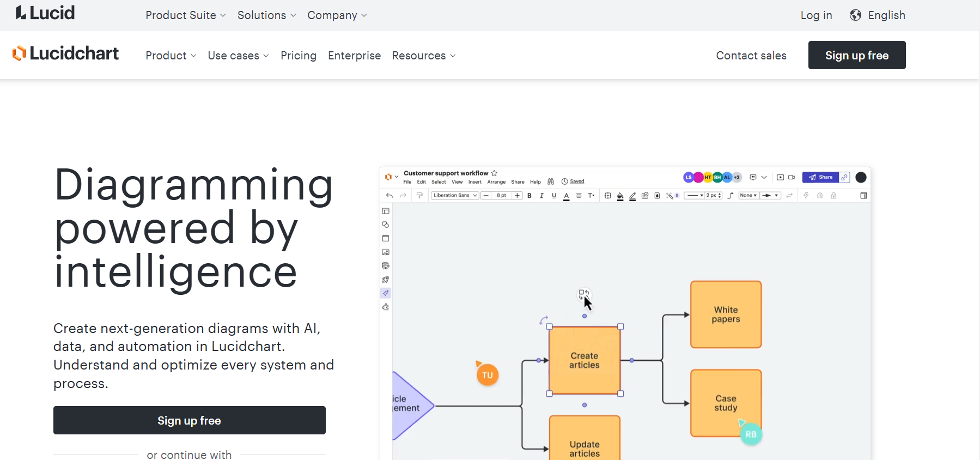
Task: Click the selected shape's rotate handle
Action: point(543,320)
